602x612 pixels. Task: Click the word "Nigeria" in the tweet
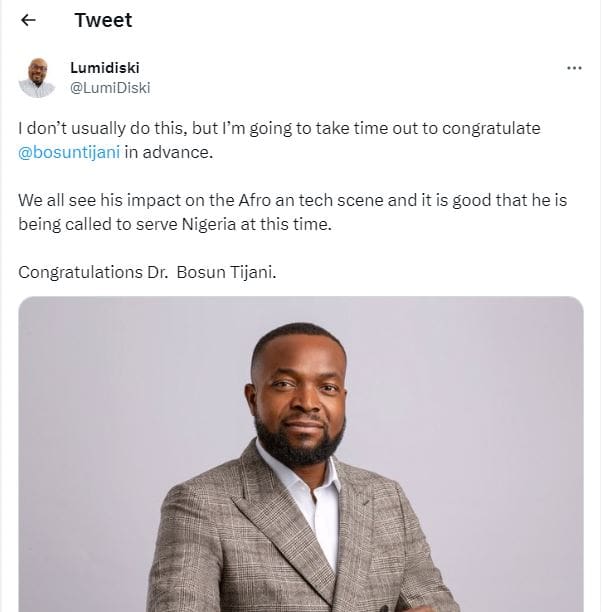[x=209, y=224]
